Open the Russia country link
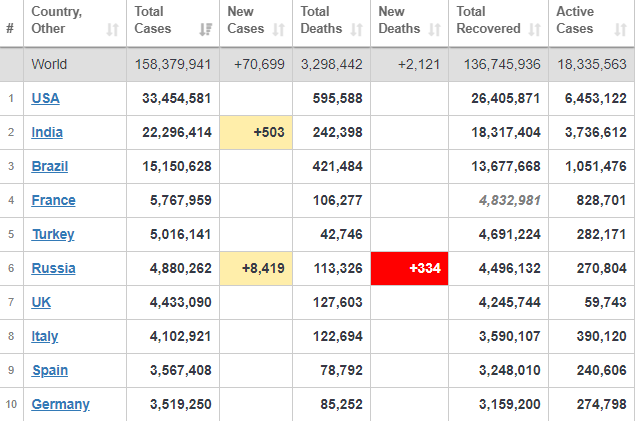 point(53,268)
